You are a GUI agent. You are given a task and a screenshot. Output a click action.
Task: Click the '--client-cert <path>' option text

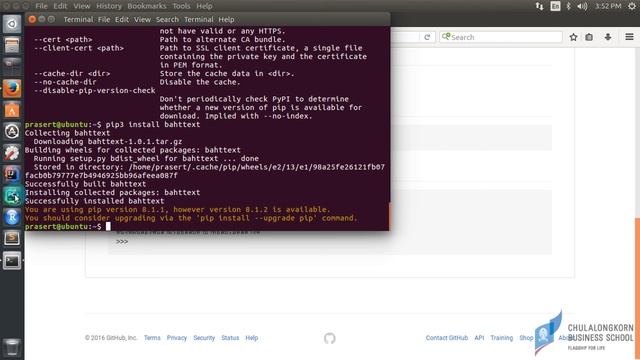point(79,48)
